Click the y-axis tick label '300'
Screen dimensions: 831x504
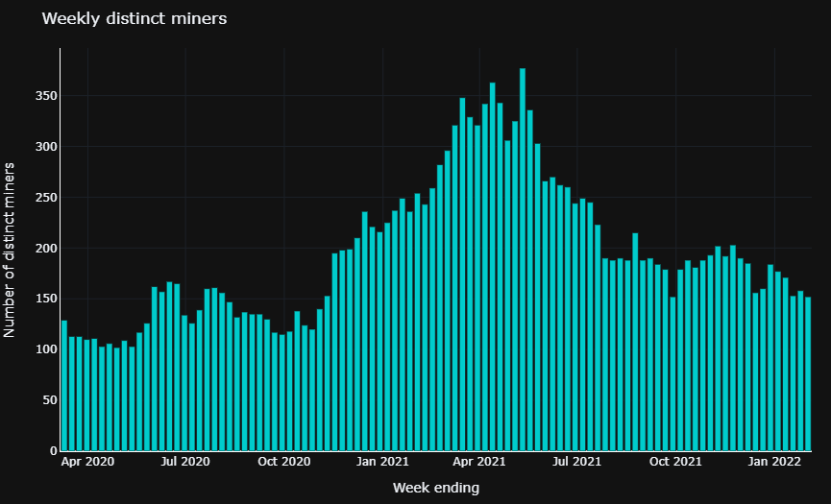click(46, 147)
